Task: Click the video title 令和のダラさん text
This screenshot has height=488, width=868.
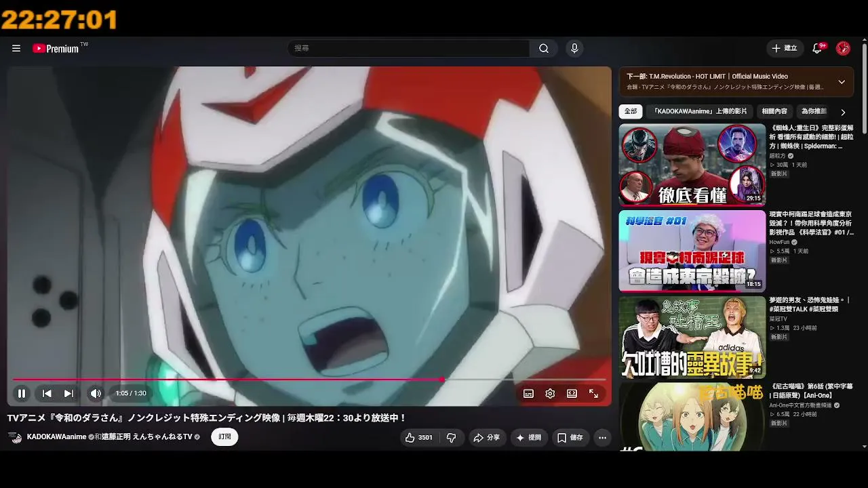Action: [x=207, y=418]
